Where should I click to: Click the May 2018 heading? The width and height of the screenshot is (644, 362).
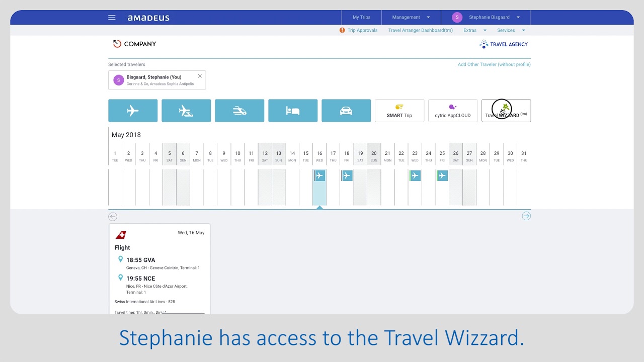tap(126, 135)
